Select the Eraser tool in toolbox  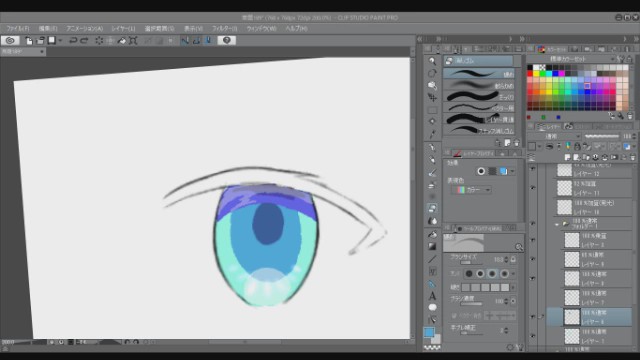(432, 209)
